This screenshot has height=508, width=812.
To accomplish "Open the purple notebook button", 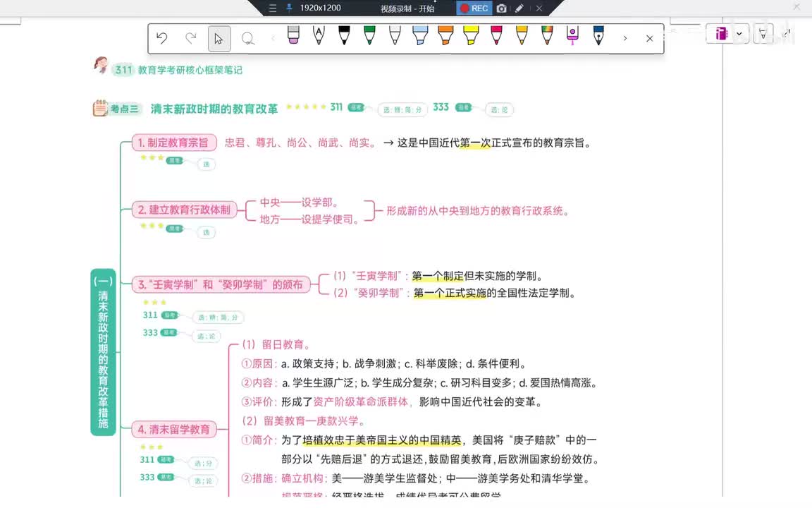I will [x=721, y=34].
